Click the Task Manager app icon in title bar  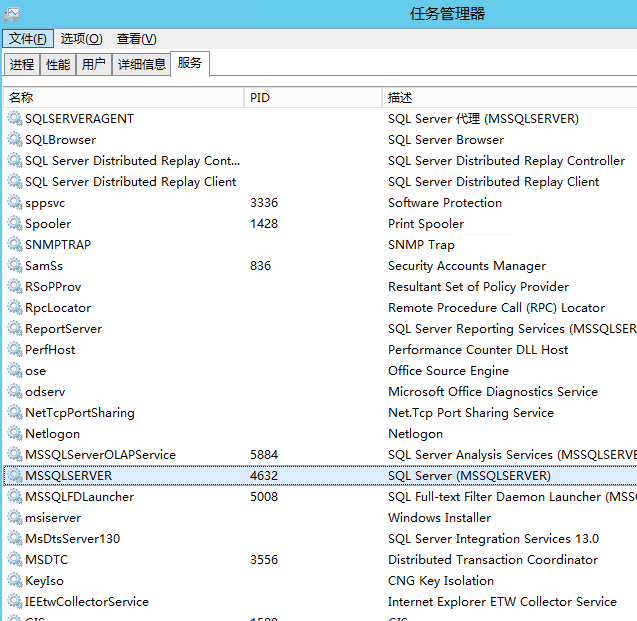point(12,14)
